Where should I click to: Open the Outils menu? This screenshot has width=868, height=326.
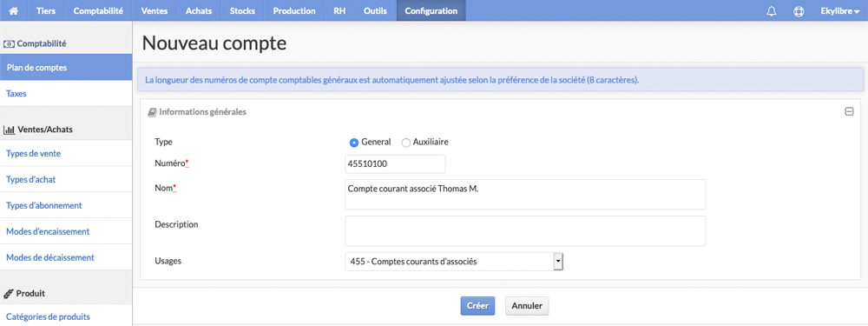point(375,10)
